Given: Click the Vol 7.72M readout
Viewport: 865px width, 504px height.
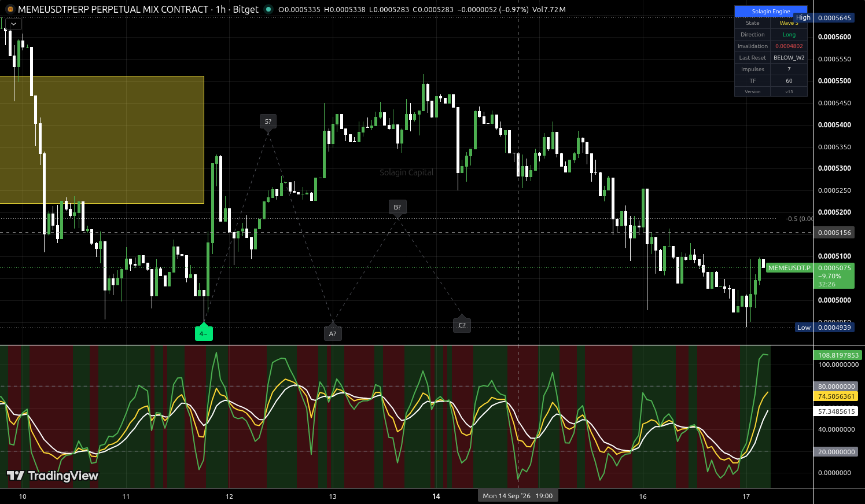Looking at the screenshot, I should click(x=549, y=9).
